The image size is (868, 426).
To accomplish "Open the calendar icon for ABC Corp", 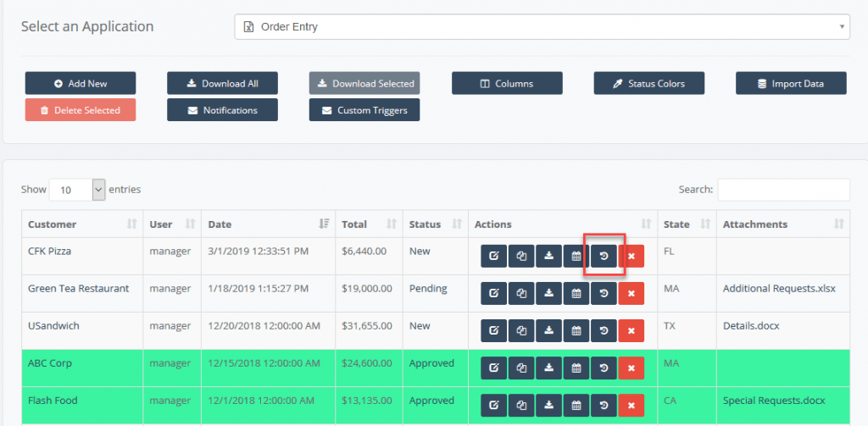I will (x=576, y=368).
